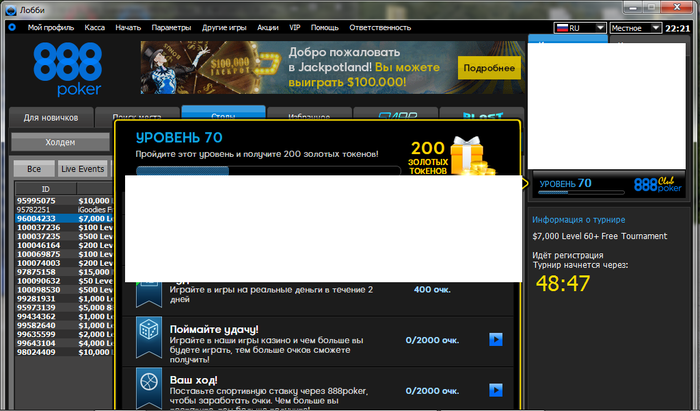Play the "Ваш ход!" challenge arrow

(x=496, y=390)
